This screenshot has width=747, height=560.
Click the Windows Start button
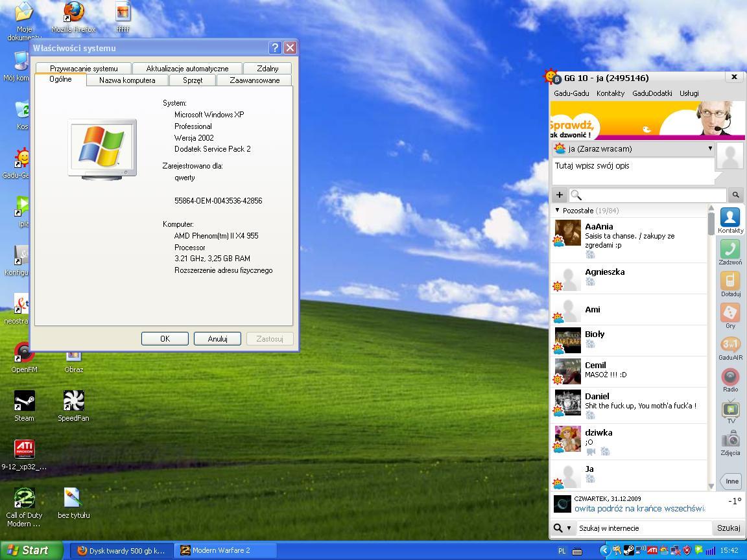(x=31, y=550)
